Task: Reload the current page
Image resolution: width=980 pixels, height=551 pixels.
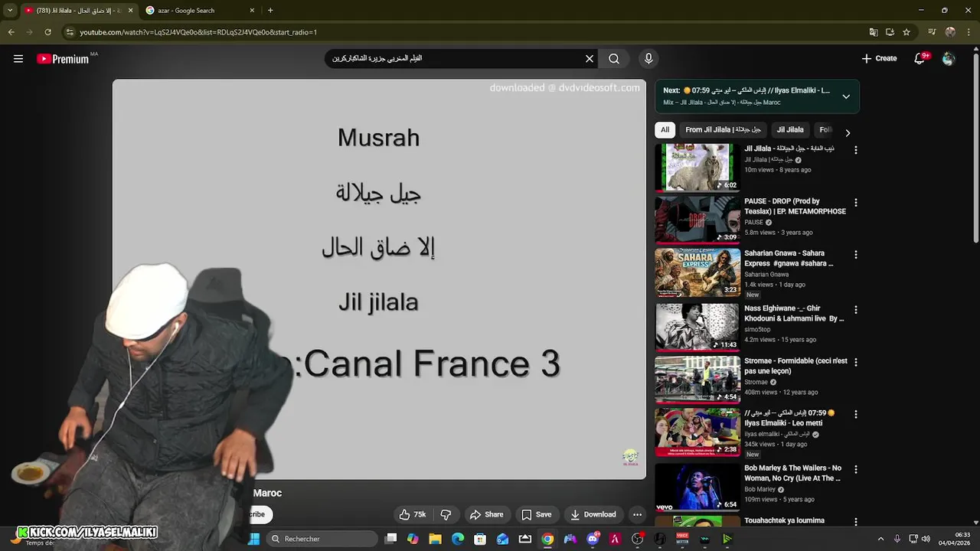Action: (47, 32)
